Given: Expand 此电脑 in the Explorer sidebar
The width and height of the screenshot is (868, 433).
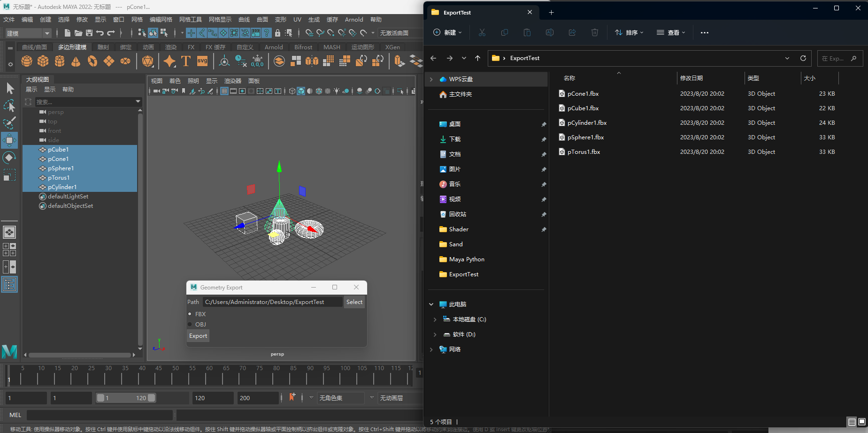Looking at the screenshot, I should pos(431,304).
